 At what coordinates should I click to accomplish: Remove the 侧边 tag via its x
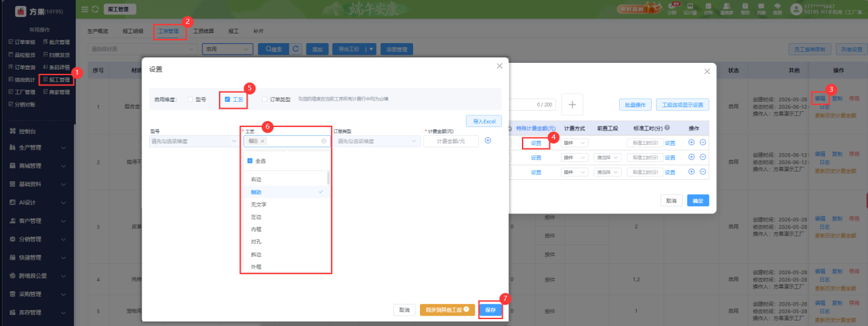tap(263, 141)
